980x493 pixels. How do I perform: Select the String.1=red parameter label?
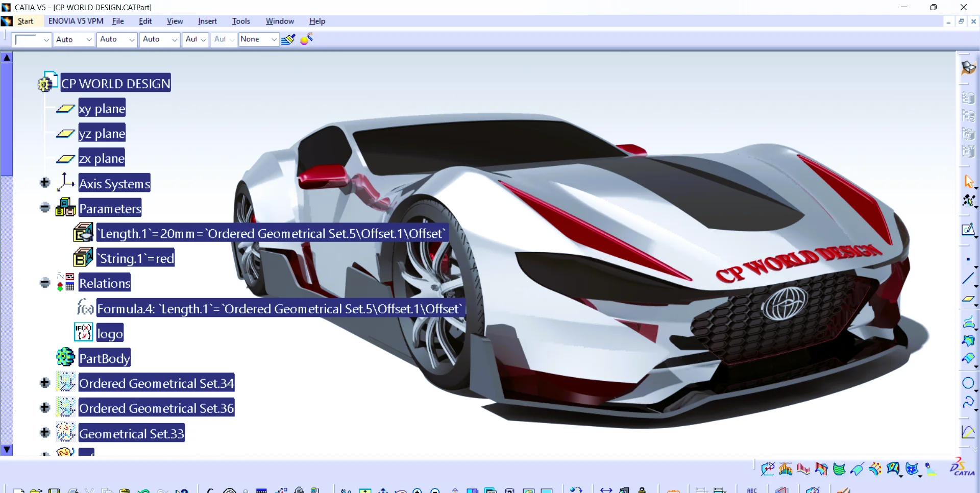click(x=136, y=258)
